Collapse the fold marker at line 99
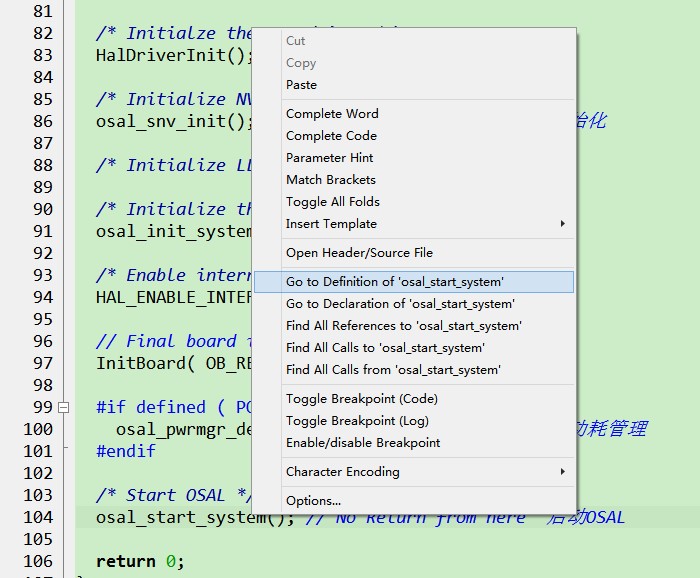The width and height of the screenshot is (700, 578). (x=64, y=407)
